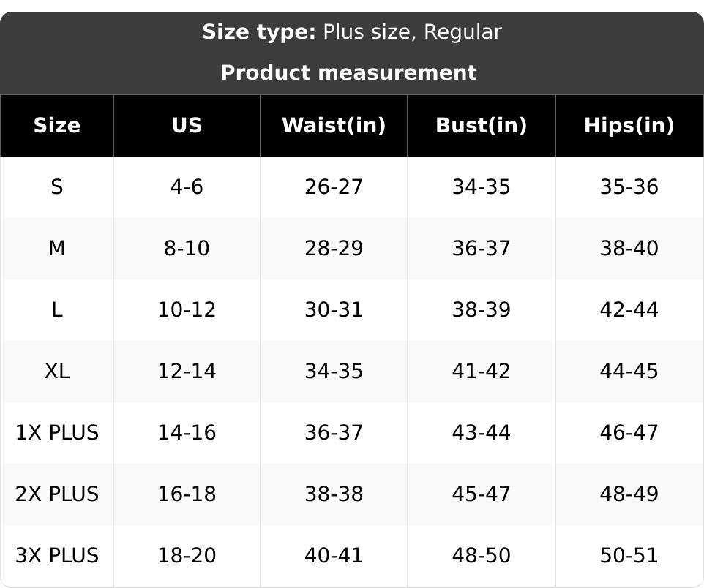This screenshot has width=704, height=588.
Task: Click the Waist(in) column header
Action: point(334,125)
